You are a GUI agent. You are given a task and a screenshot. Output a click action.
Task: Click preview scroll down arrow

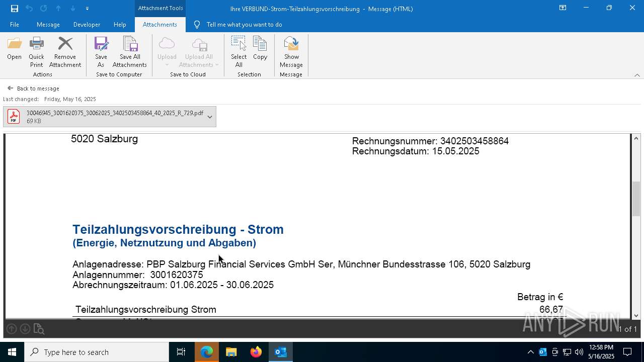[636, 316]
